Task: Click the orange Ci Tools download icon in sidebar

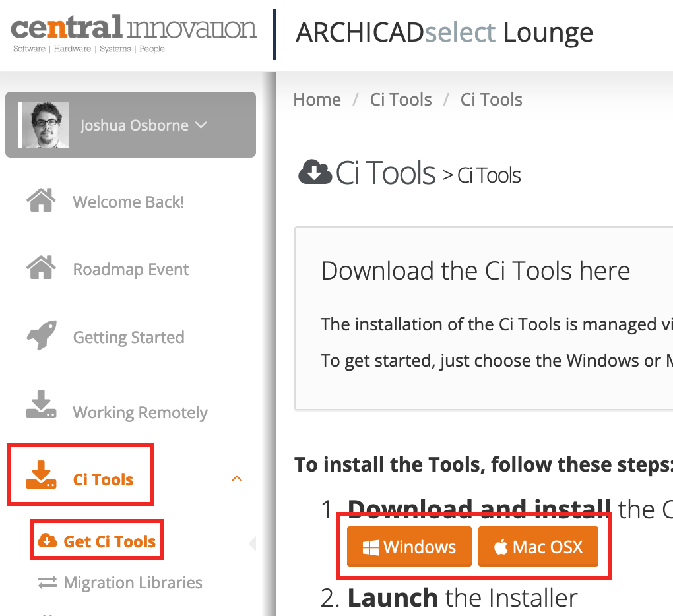Action: pyautogui.click(x=42, y=478)
